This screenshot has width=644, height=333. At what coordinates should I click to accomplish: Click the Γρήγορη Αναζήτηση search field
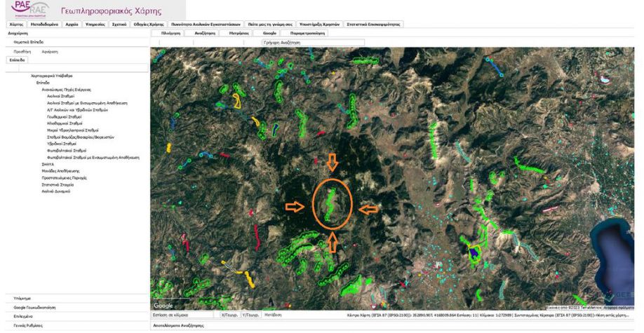pyautogui.click(x=314, y=42)
